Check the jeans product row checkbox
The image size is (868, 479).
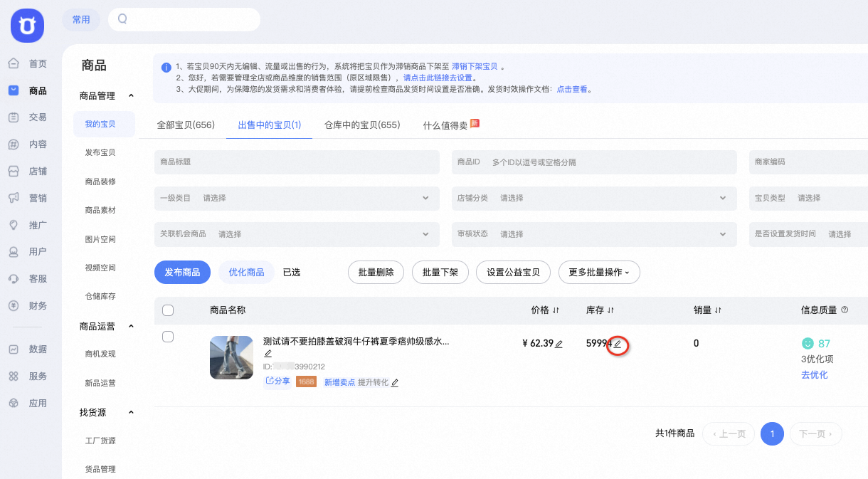click(168, 337)
